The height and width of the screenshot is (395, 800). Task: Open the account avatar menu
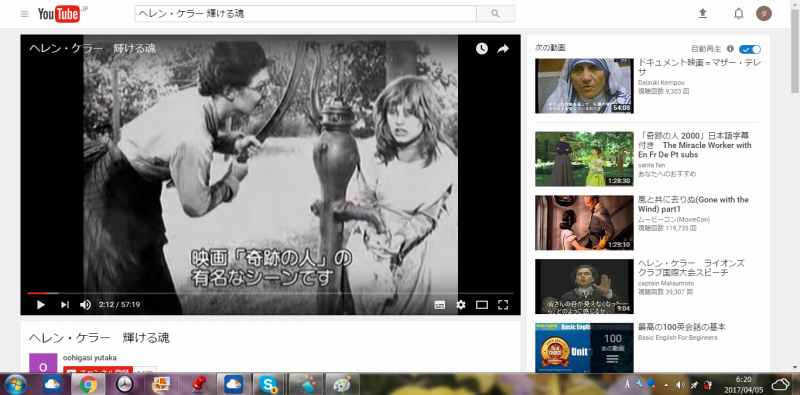tap(764, 14)
